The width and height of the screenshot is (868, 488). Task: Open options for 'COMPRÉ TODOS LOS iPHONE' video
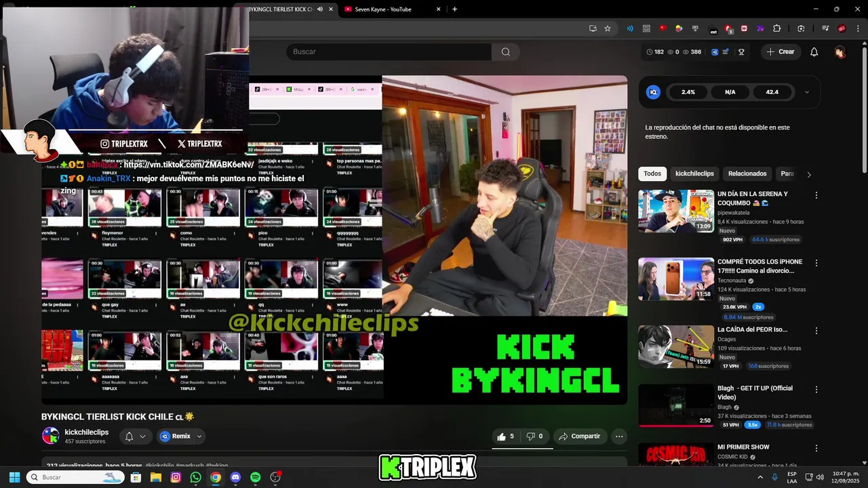816,263
